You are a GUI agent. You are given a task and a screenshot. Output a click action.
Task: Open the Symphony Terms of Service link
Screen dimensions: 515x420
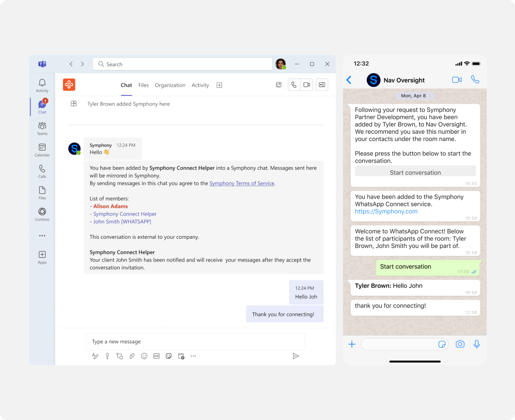[242, 183]
